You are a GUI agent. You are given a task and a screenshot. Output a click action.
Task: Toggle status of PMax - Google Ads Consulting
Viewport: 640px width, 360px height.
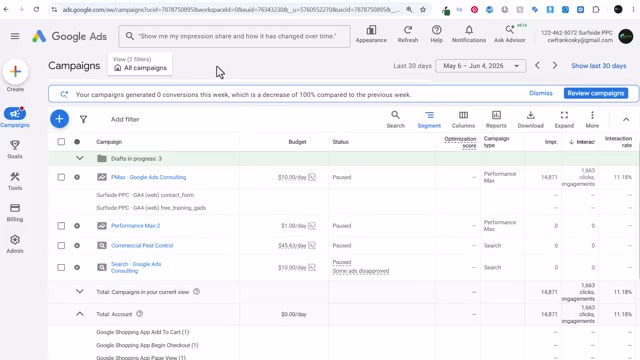pyautogui.click(x=77, y=177)
